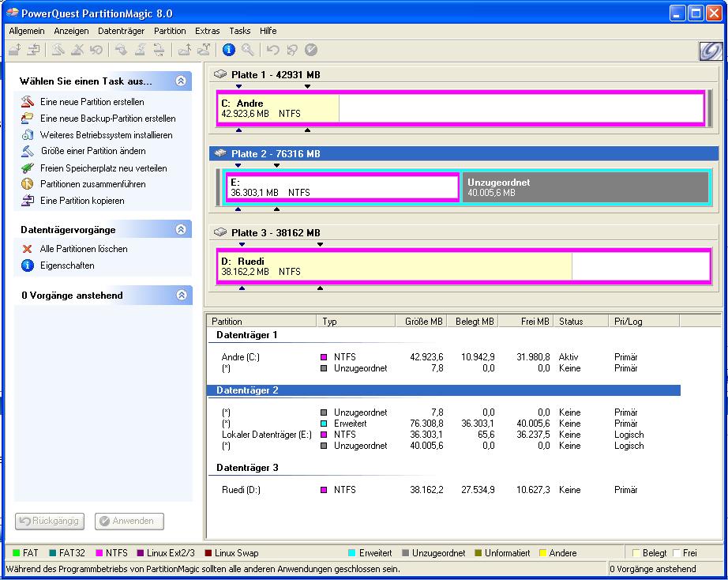Click the magnifier toolbar icon
The image size is (728, 580).
coord(247,50)
